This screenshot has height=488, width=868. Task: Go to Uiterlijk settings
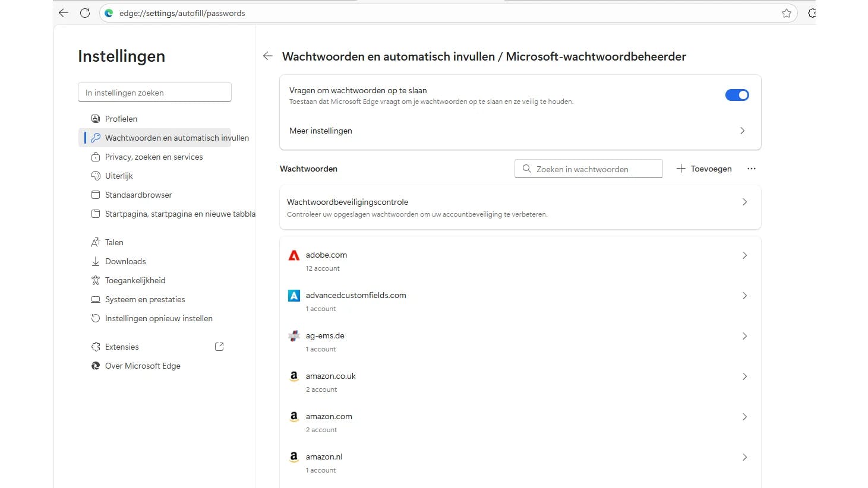tap(154, 176)
